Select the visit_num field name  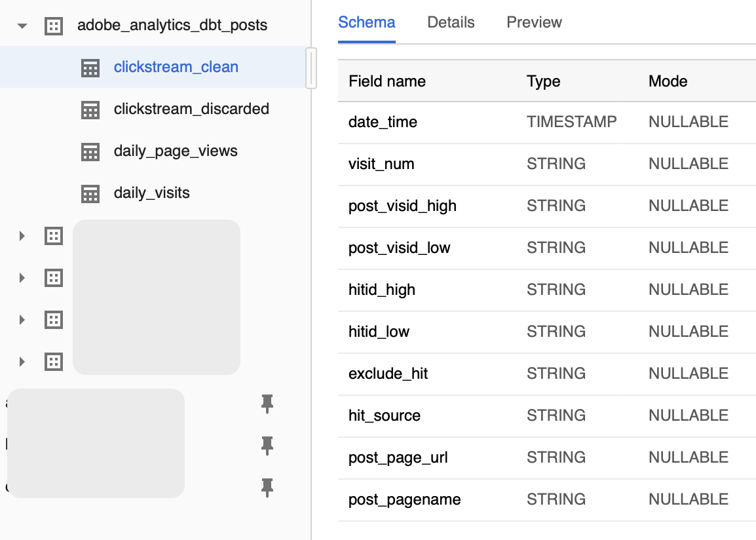point(381,164)
